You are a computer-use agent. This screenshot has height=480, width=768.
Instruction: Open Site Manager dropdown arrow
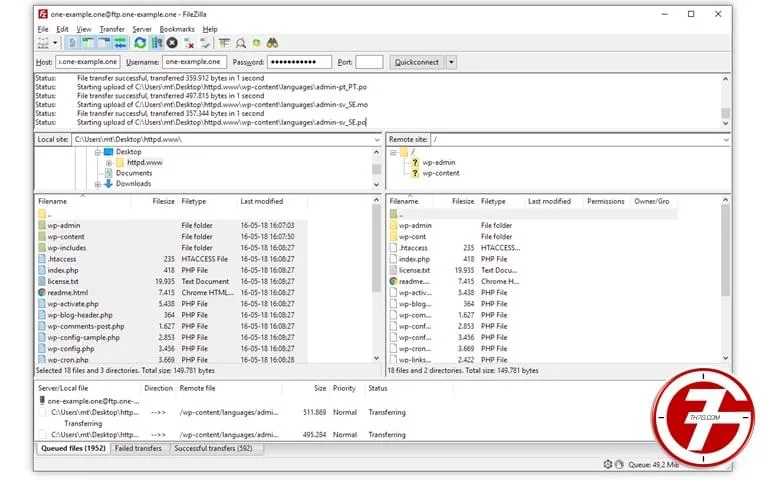point(55,43)
